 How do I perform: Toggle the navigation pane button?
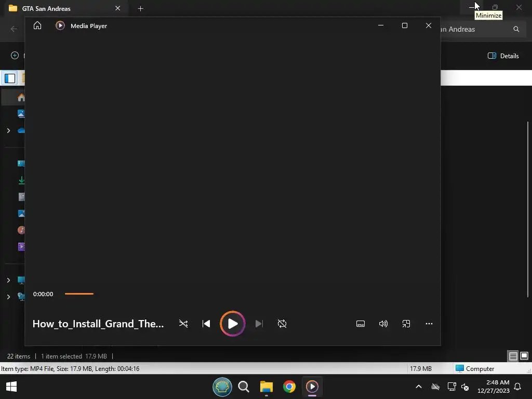click(x=10, y=78)
